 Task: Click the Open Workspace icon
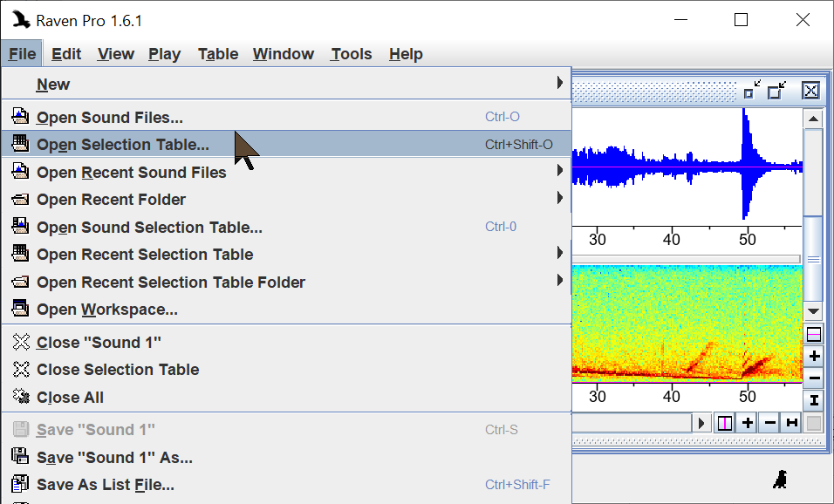20,308
